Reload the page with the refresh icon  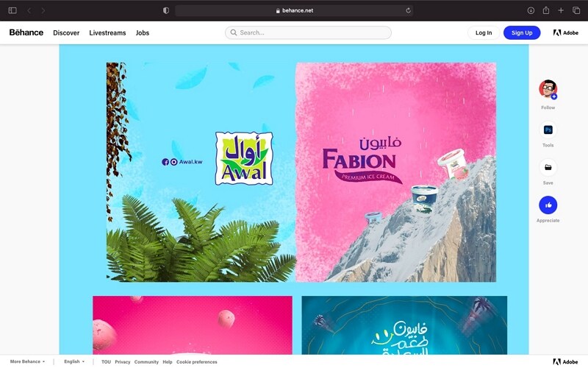click(x=408, y=10)
